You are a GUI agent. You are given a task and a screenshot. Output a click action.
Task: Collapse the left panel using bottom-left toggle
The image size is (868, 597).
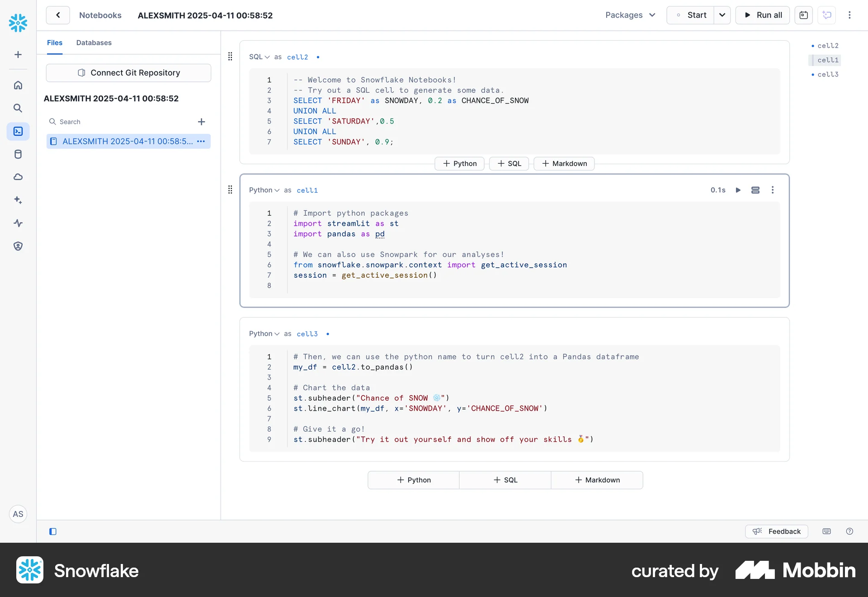tap(52, 531)
